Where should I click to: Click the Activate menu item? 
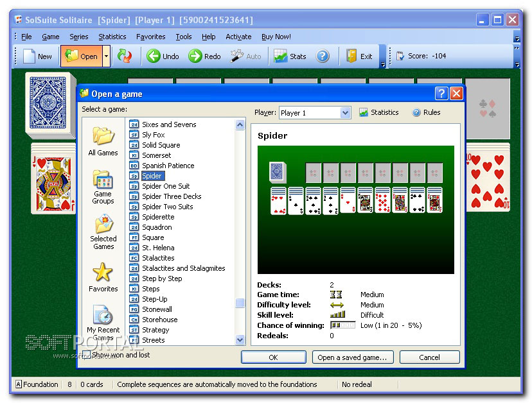(238, 37)
